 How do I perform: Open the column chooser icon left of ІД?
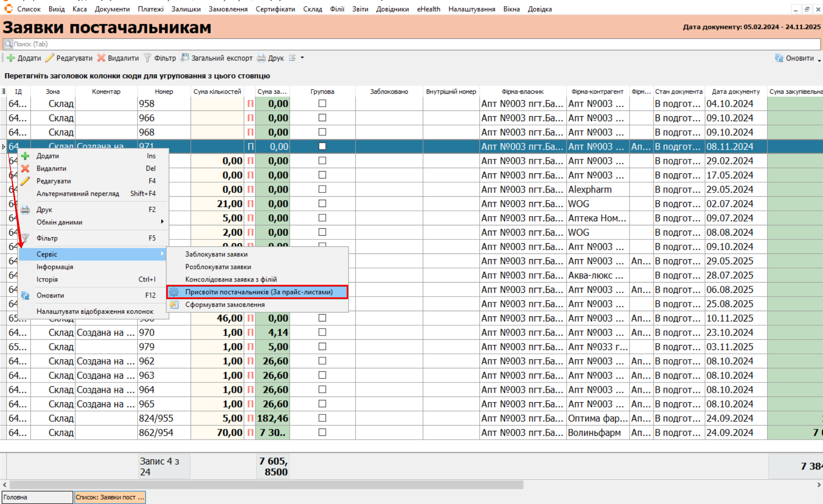coord(3,91)
